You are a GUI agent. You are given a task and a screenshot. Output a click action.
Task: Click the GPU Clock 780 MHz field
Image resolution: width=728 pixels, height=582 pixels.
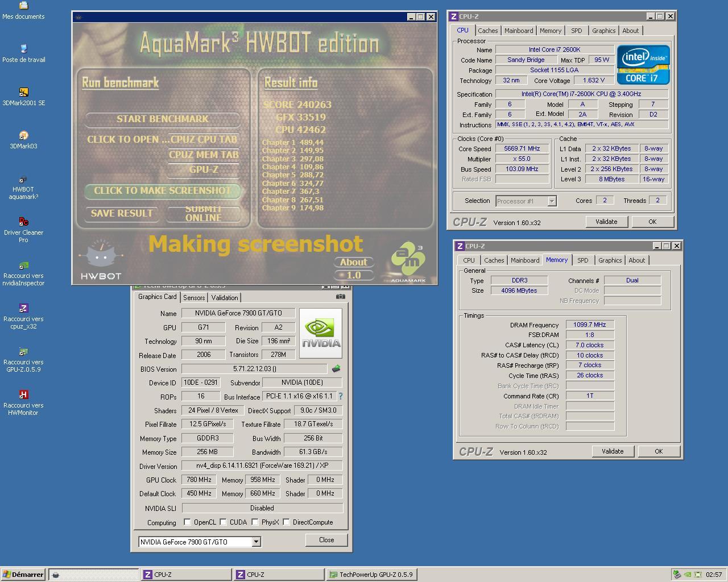(199, 480)
